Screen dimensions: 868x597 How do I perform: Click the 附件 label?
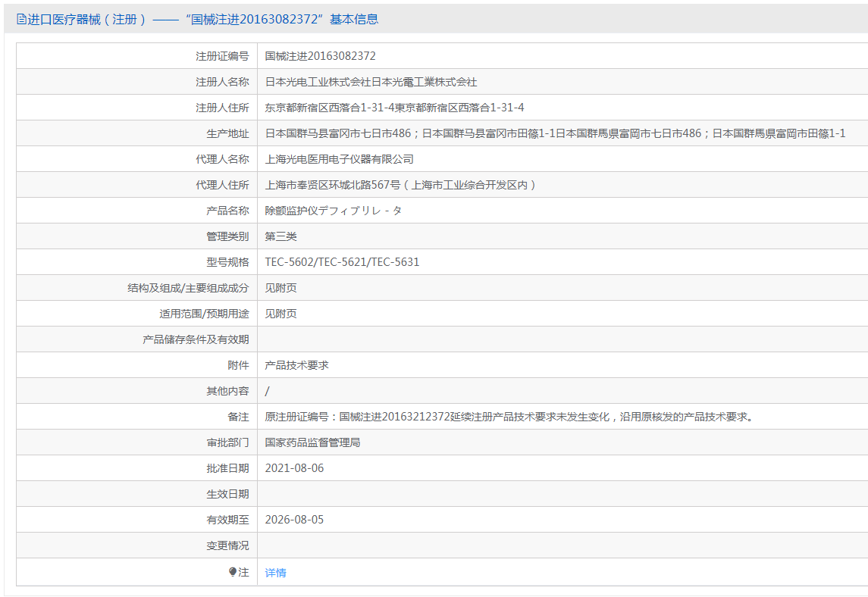coord(238,365)
